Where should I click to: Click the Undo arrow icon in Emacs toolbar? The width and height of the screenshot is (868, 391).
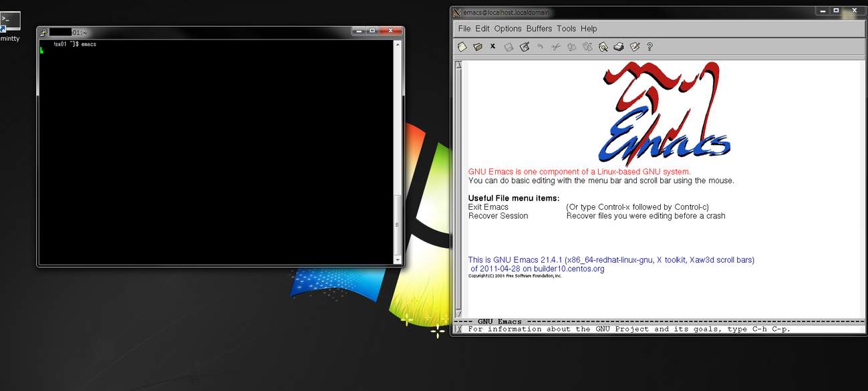[x=540, y=47]
